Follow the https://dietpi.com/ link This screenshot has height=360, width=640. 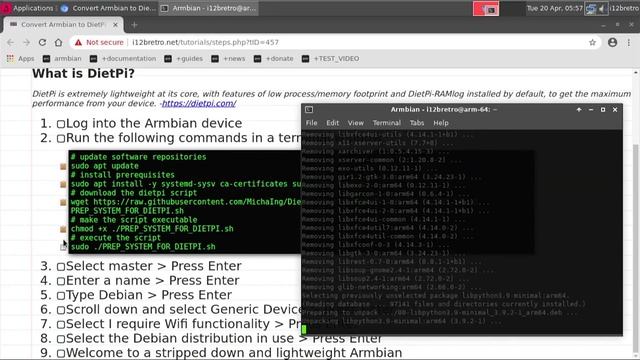pyautogui.click(x=199, y=104)
